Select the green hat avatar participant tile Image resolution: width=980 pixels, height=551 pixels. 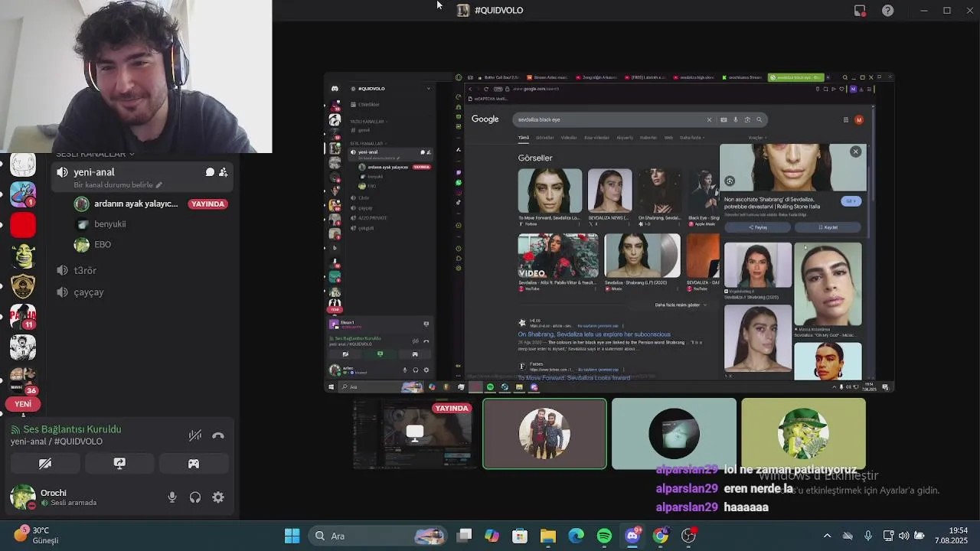803,433
